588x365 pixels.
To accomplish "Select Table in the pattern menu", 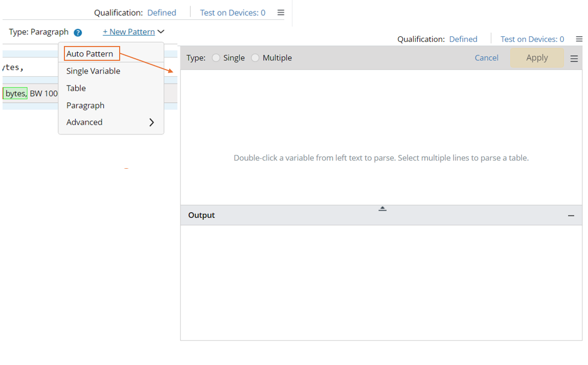I will click(x=76, y=88).
